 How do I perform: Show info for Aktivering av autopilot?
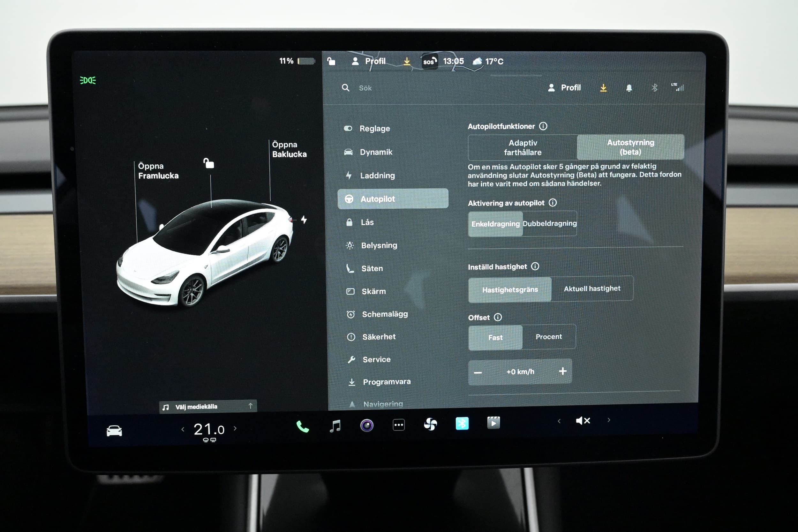552,203
